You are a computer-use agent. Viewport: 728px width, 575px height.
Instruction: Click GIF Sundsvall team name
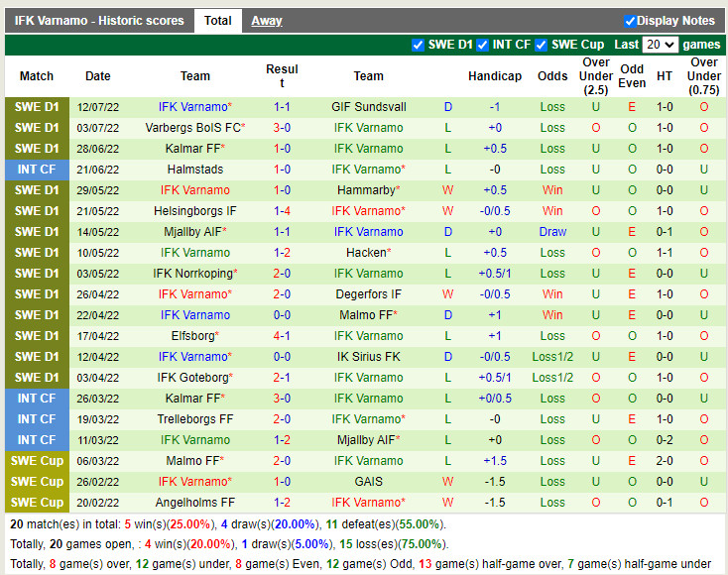(369, 107)
